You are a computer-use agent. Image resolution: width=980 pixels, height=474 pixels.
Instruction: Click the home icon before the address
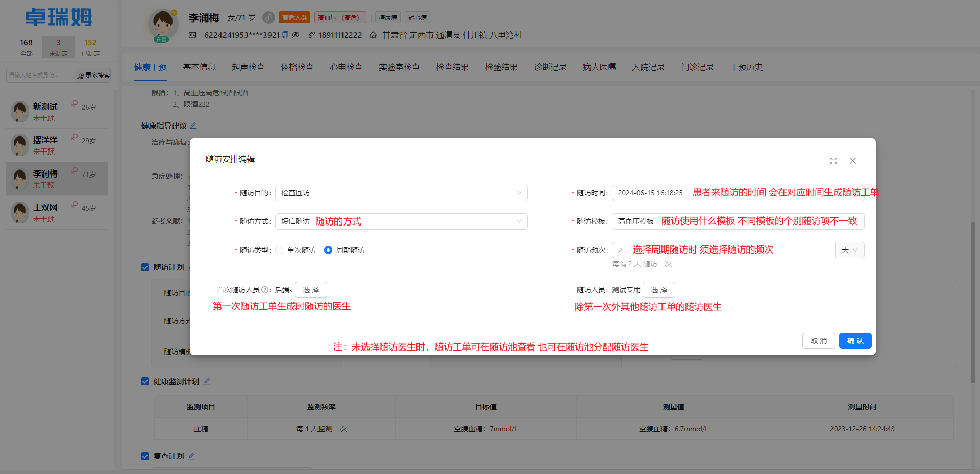pyautogui.click(x=373, y=35)
